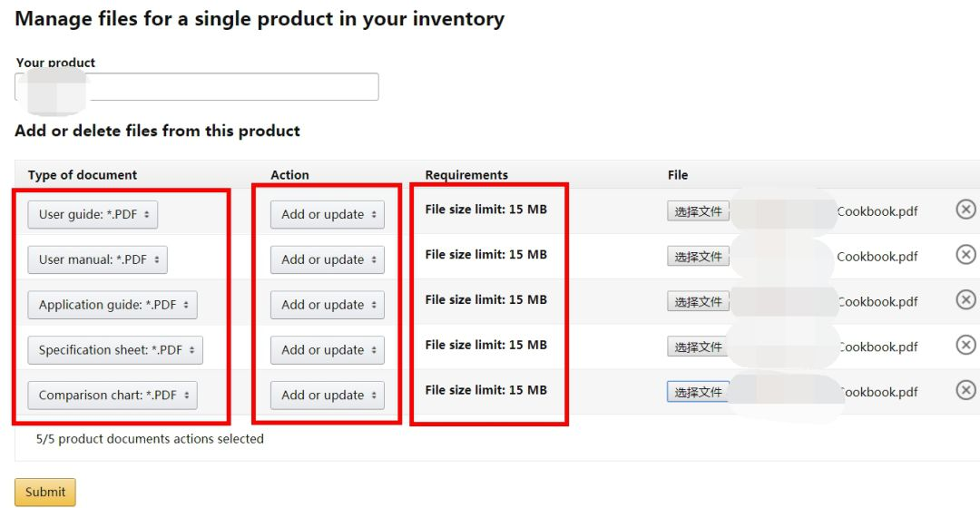Remove the User guide row's file
The image size is (980, 508).
pyautogui.click(x=965, y=210)
